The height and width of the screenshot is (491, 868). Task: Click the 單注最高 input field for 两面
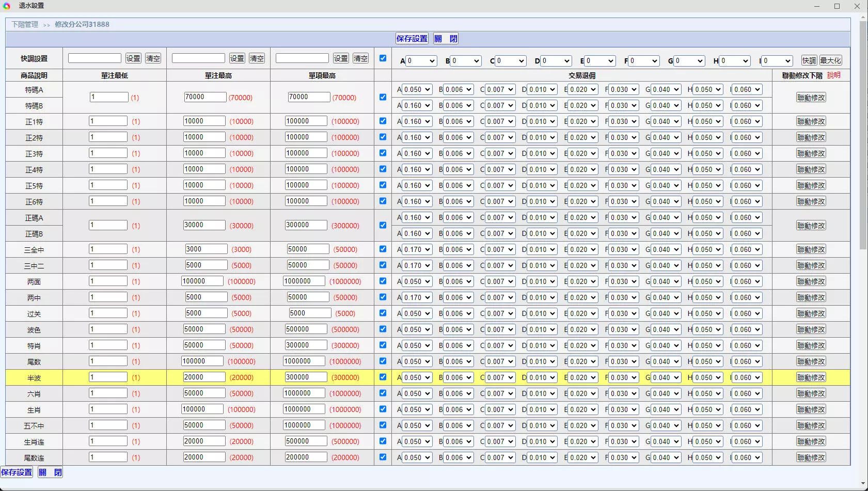click(202, 281)
